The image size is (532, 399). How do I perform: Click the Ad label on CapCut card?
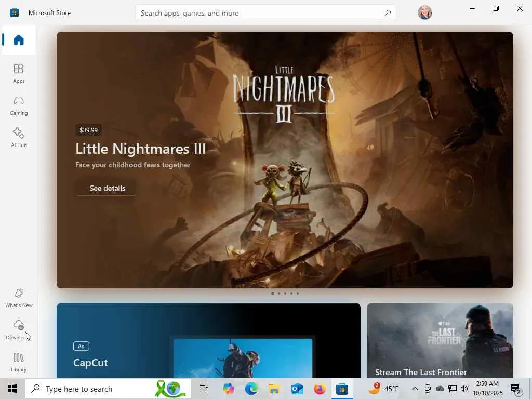coord(81,346)
